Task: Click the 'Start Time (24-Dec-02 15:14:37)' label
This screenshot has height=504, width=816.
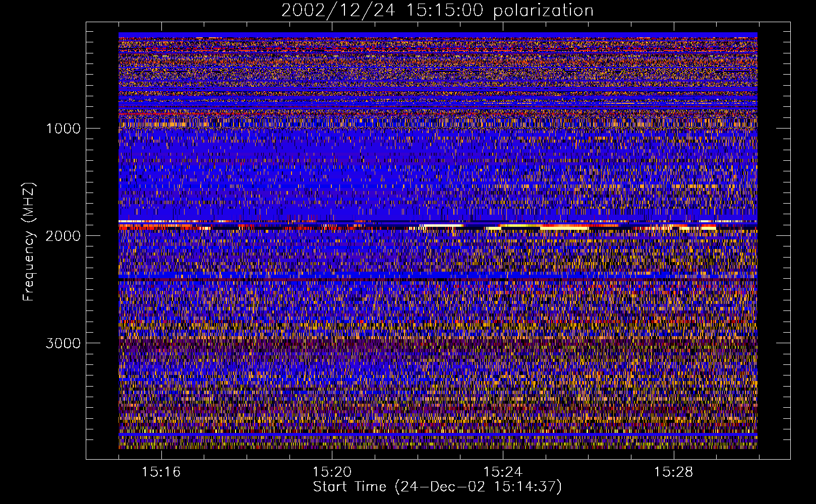Action: [x=437, y=487]
